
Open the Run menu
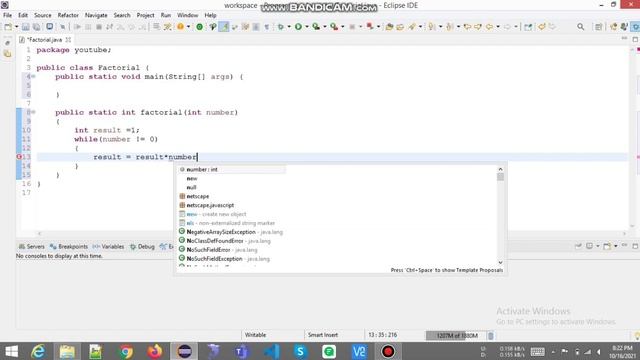[x=166, y=15]
